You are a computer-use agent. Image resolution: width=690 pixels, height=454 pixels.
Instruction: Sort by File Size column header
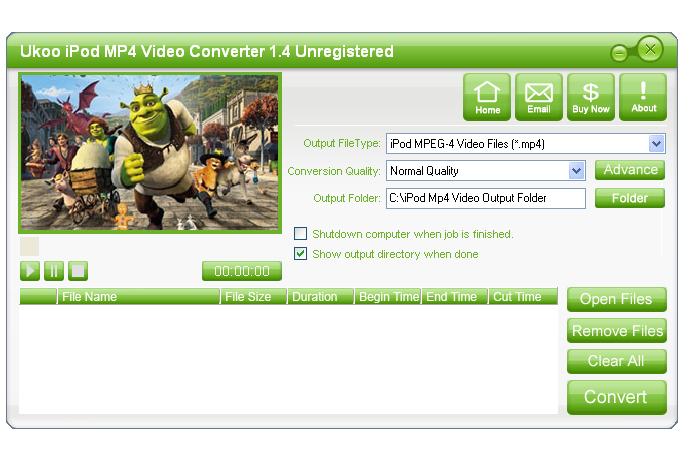(254, 297)
